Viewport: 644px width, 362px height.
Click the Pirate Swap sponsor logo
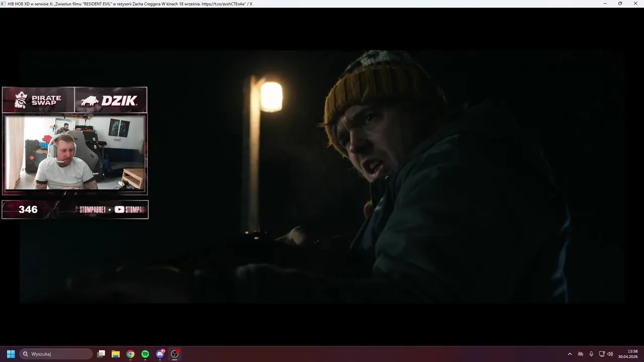tap(38, 100)
